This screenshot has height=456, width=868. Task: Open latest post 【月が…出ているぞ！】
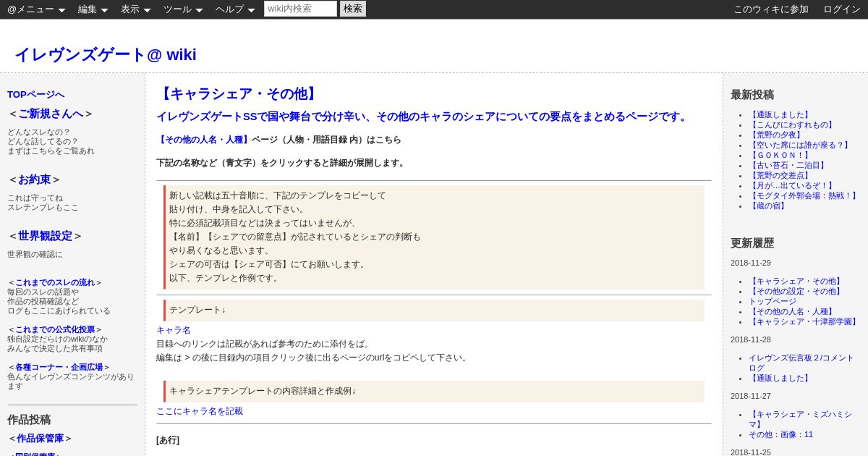(792, 185)
